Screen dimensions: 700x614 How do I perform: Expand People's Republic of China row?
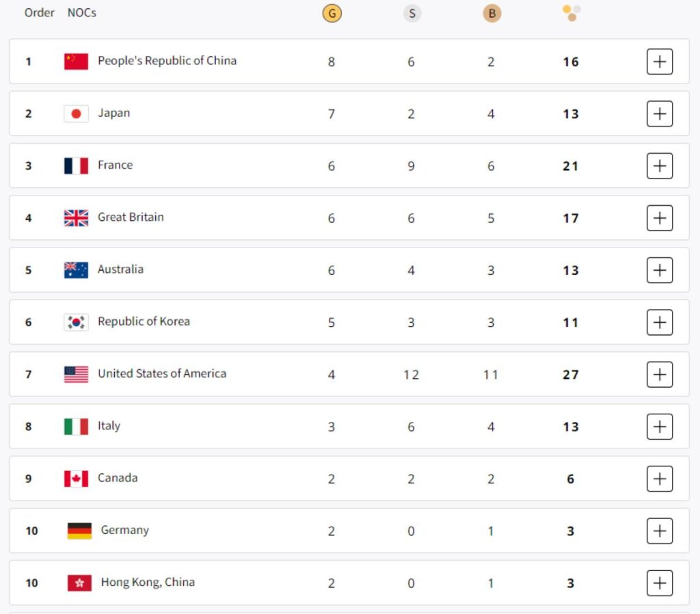tap(659, 62)
